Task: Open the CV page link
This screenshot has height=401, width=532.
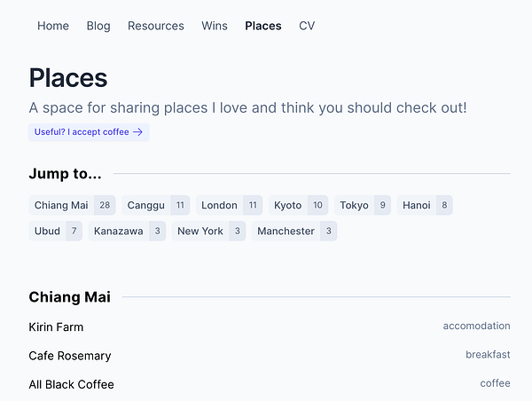Action: [x=307, y=26]
